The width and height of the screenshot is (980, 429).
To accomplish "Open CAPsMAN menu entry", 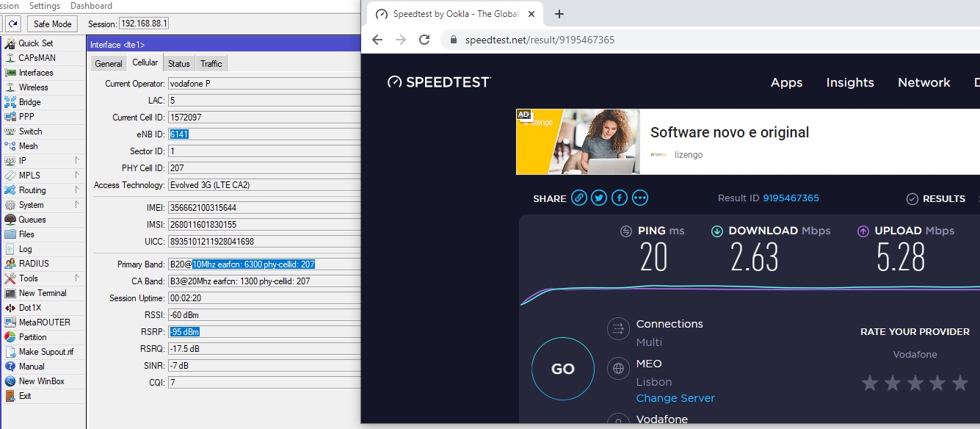I will [37, 58].
